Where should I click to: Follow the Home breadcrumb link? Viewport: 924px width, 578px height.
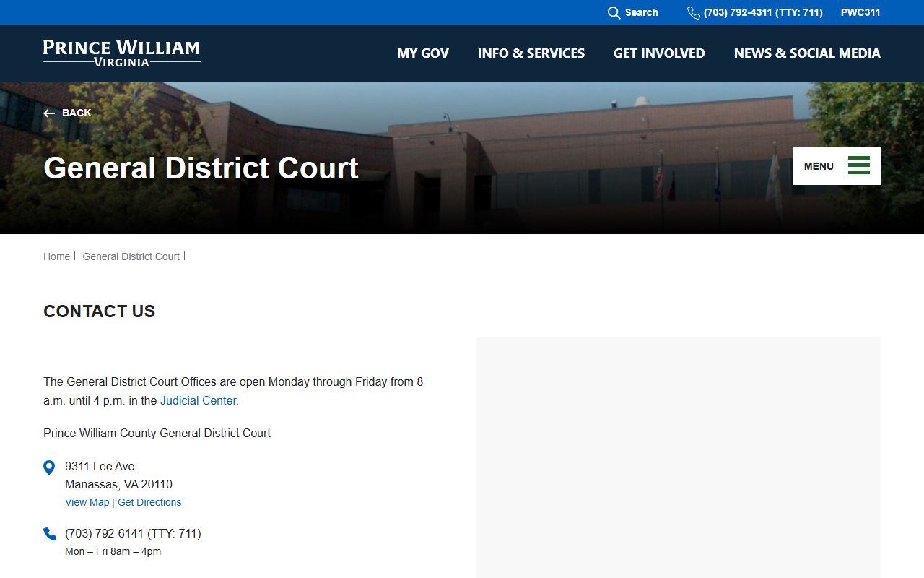56,256
